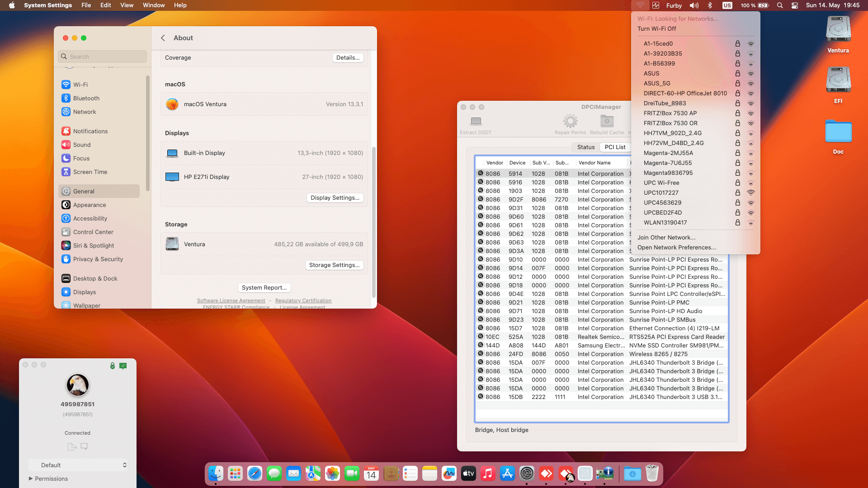Screen dimensions: 868x488
Task: Open the Default dropdown selector
Action: click(78, 465)
